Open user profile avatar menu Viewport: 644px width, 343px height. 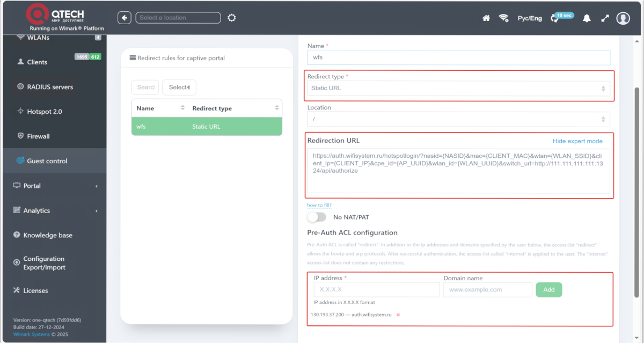point(623,18)
